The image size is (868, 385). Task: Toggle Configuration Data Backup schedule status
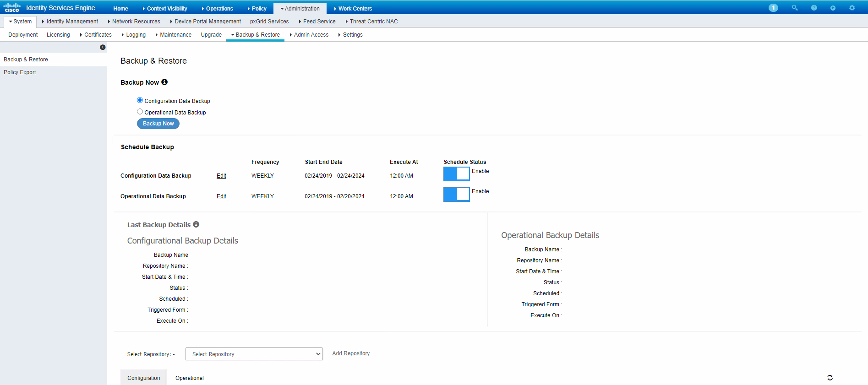[x=457, y=174]
